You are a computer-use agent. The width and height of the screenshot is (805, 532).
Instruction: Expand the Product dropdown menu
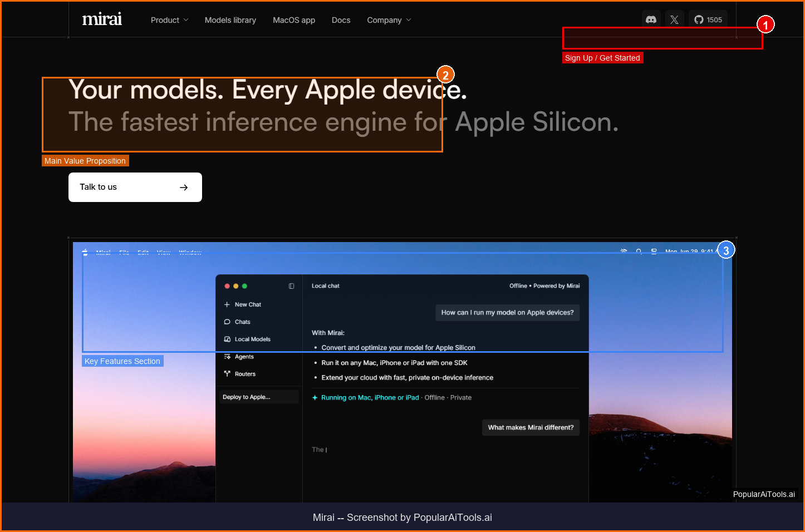[169, 20]
